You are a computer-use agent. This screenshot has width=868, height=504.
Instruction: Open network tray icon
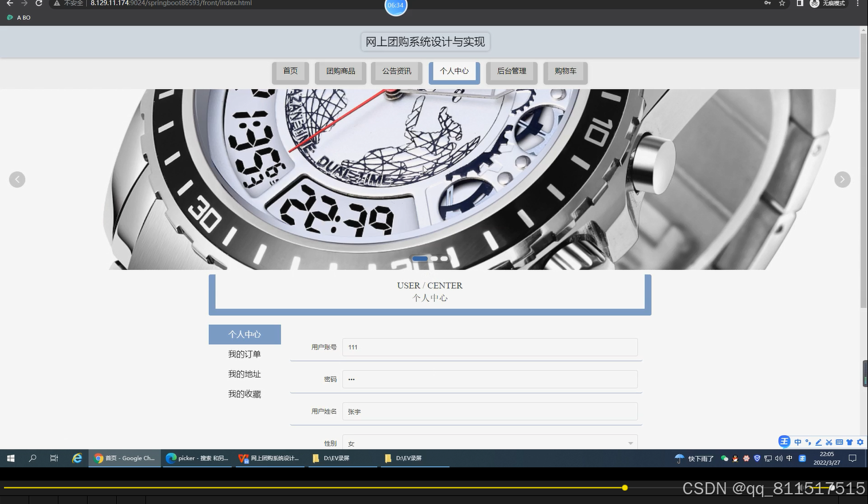coord(768,458)
